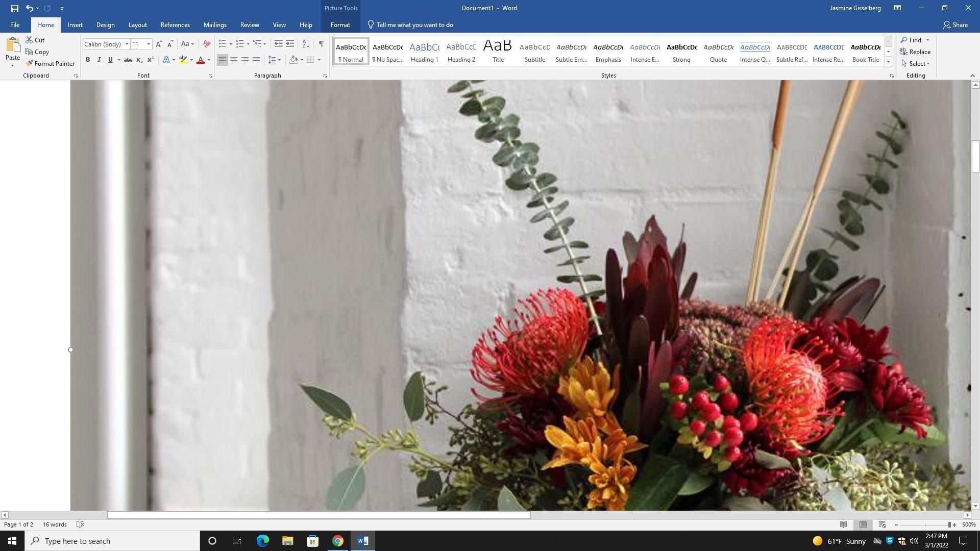Expand the Styles gallery More arrow
The image size is (980, 551).
pyautogui.click(x=888, y=62)
